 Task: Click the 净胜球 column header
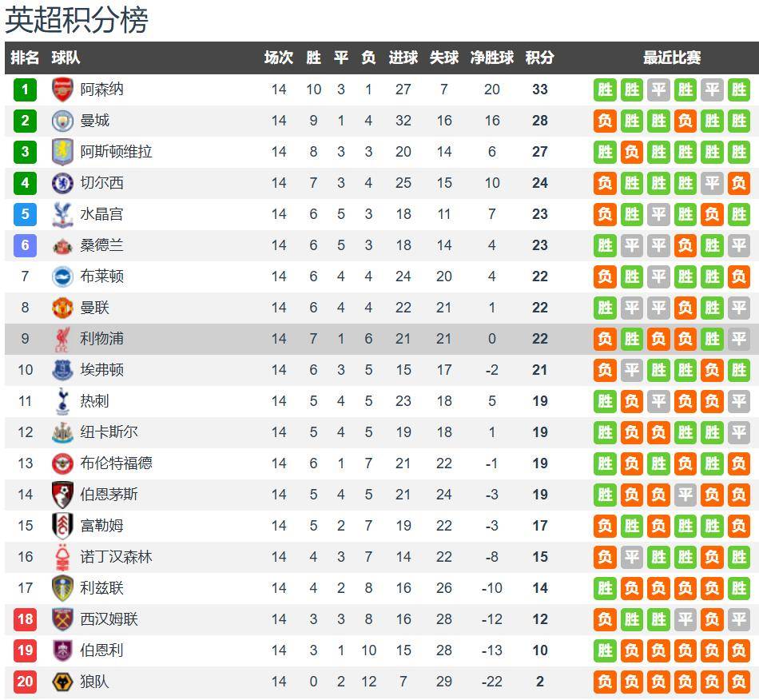click(491, 58)
